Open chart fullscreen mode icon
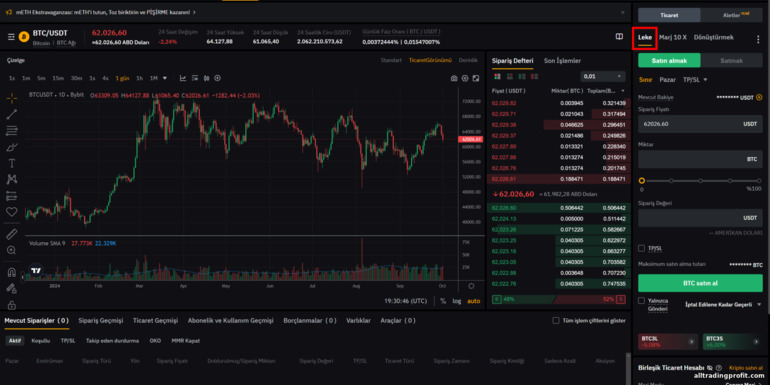 coord(475,78)
